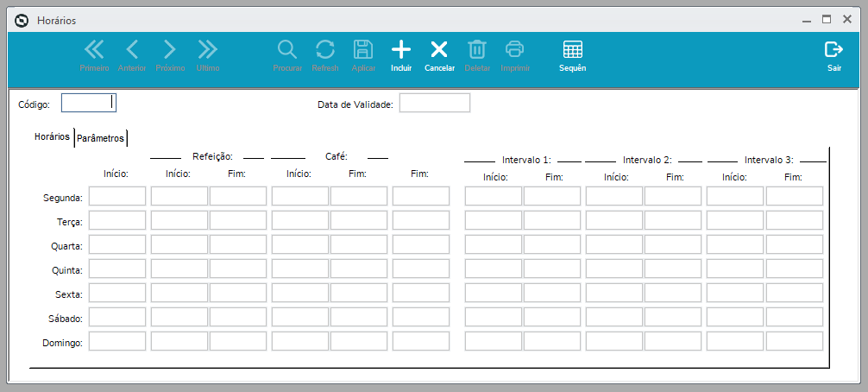Click the Anterior previous-record arrow
Screen dimensions: 868x392
tap(132, 56)
